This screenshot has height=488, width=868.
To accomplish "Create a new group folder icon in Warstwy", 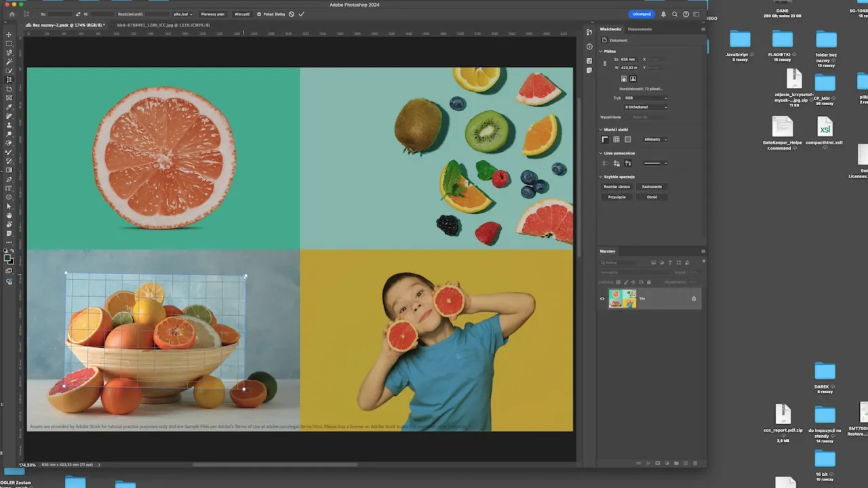I will click(676, 463).
